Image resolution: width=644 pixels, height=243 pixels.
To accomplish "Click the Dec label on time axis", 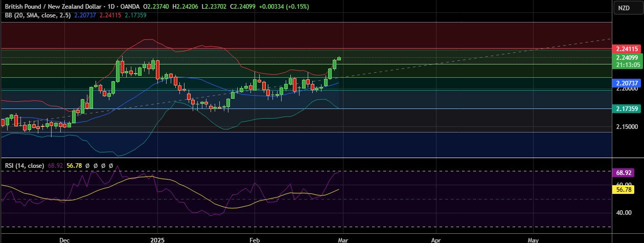I will pos(64,239).
